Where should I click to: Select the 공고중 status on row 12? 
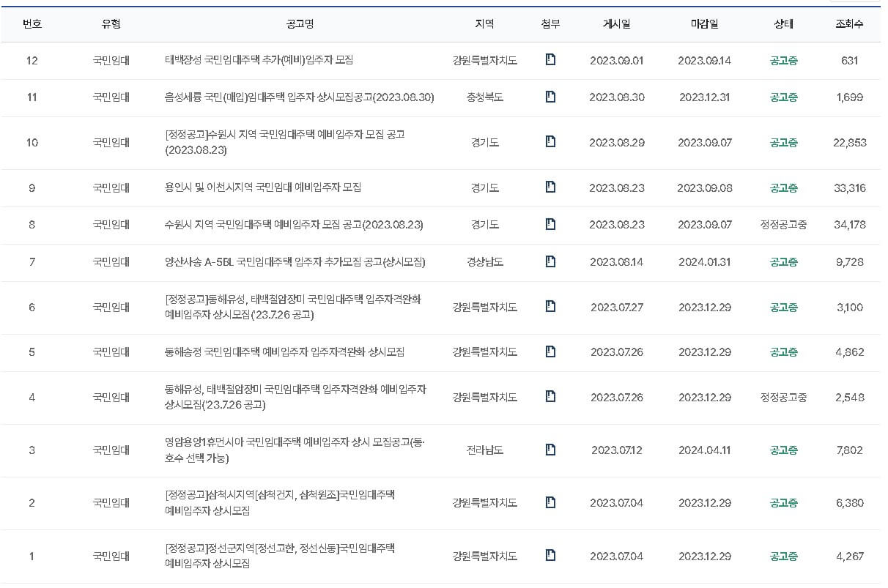(782, 61)
